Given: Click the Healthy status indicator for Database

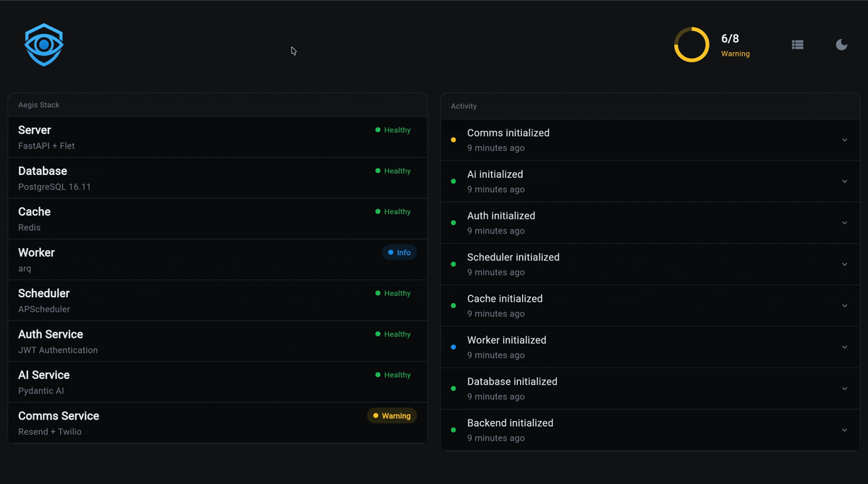Looking at the screenshot, I should tap(393, 171).
